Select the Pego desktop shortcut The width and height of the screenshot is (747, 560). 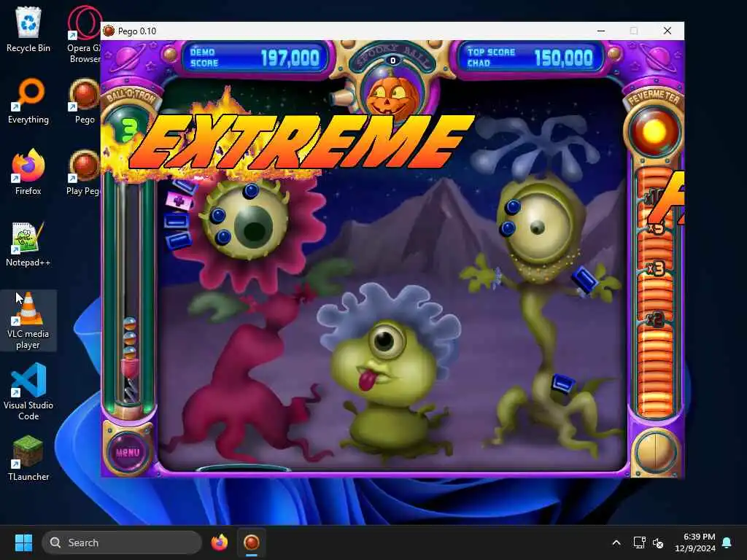(x=85, y=101)
